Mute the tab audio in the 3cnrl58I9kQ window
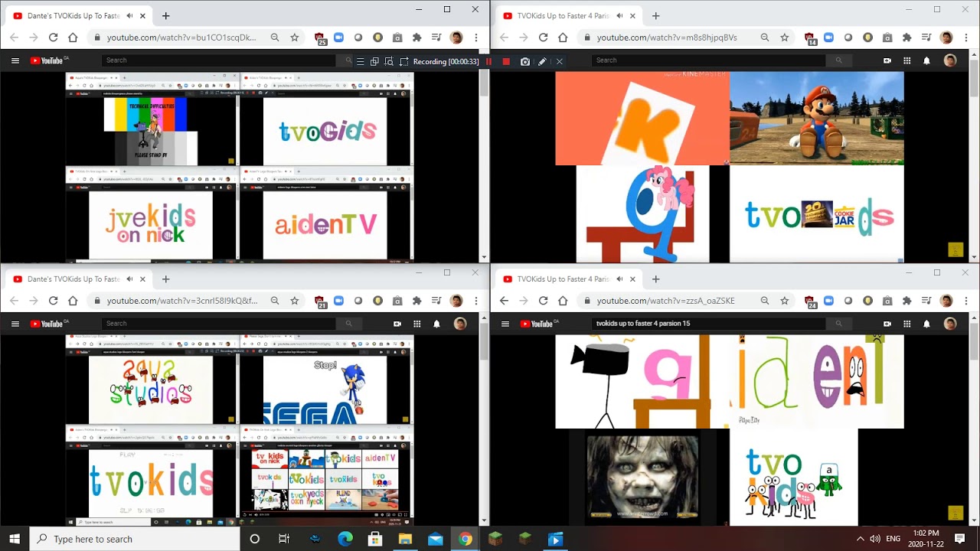Image resolution: width=980 pixels, height=551 pixels. tap(129, 279)
